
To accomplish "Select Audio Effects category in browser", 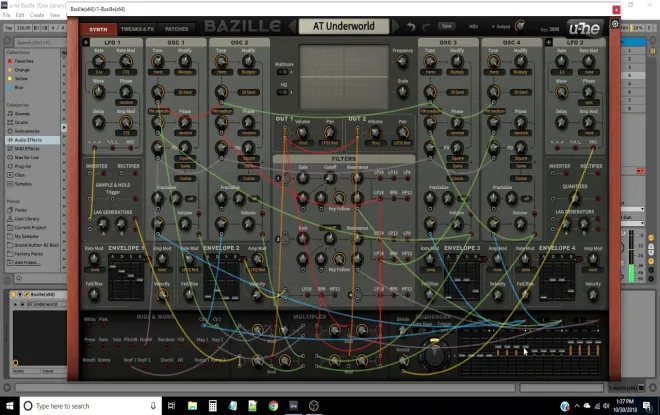I will click(x=28, y=140).
